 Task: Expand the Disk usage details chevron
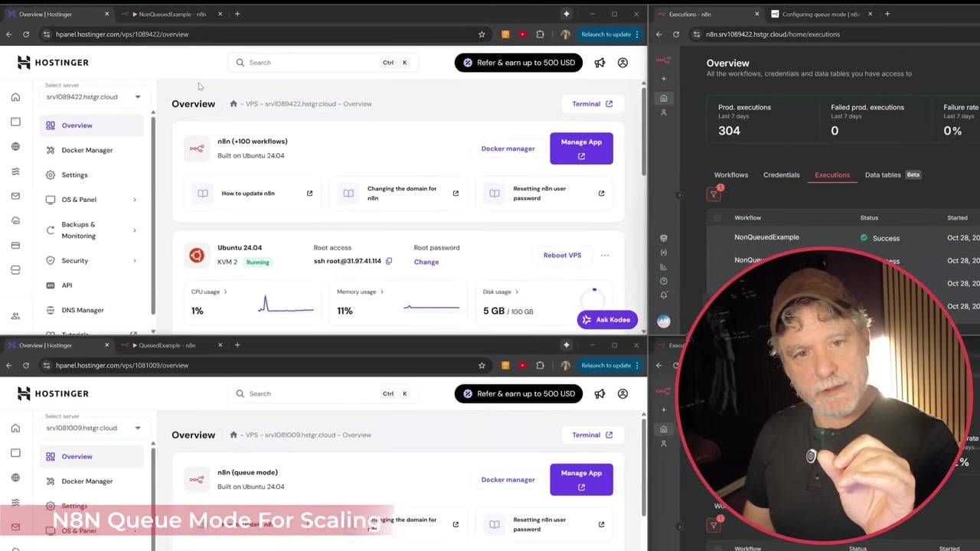[517, 292]
